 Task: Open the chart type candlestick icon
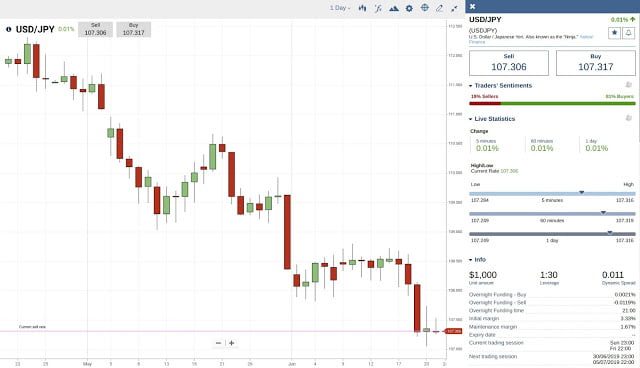pyautogui.click(x=362, y=8)
